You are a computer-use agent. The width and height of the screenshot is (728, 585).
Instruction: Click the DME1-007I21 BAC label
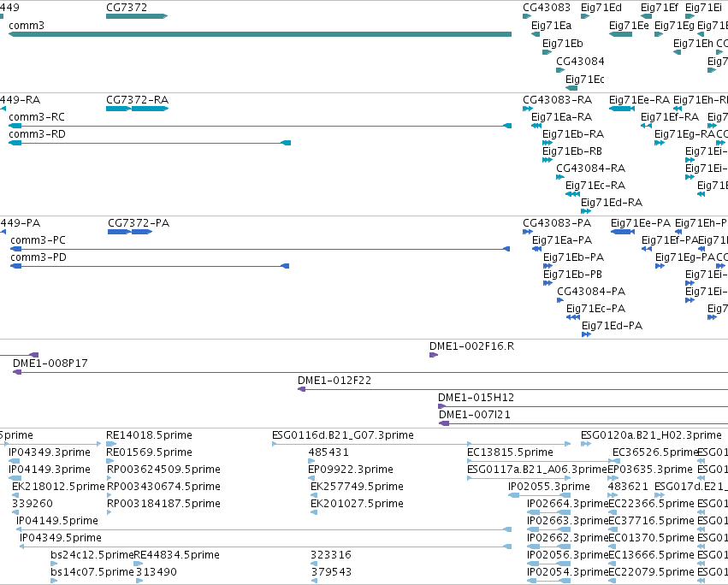click(x=475, y=415)
